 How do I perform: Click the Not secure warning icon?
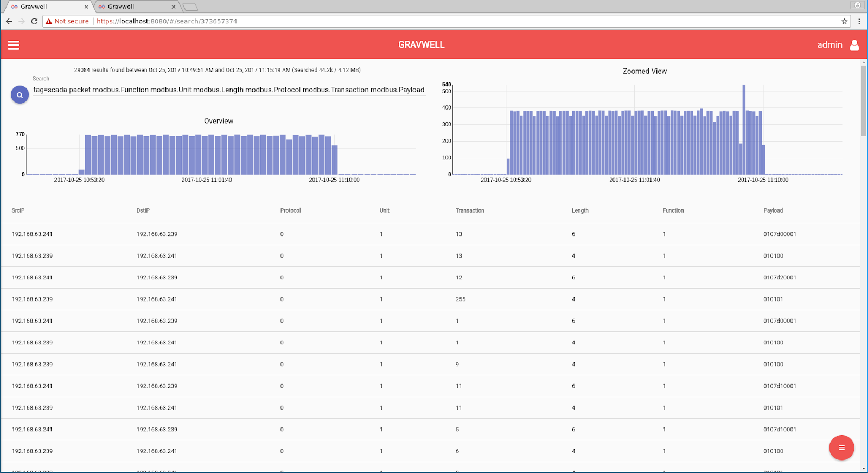49,21
